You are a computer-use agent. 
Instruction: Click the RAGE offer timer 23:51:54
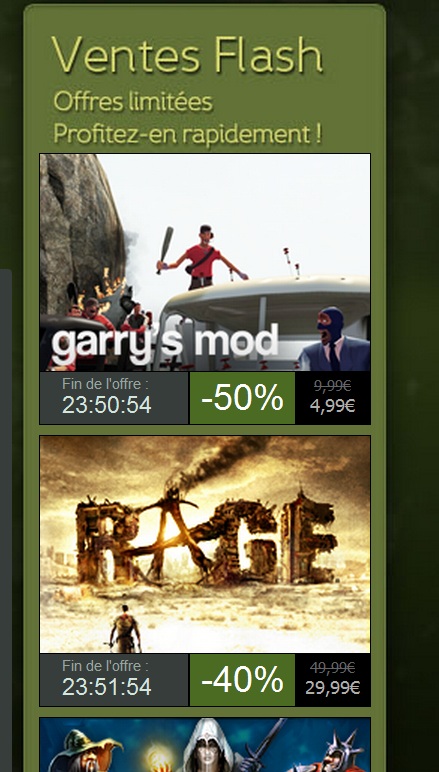(107, 687)
